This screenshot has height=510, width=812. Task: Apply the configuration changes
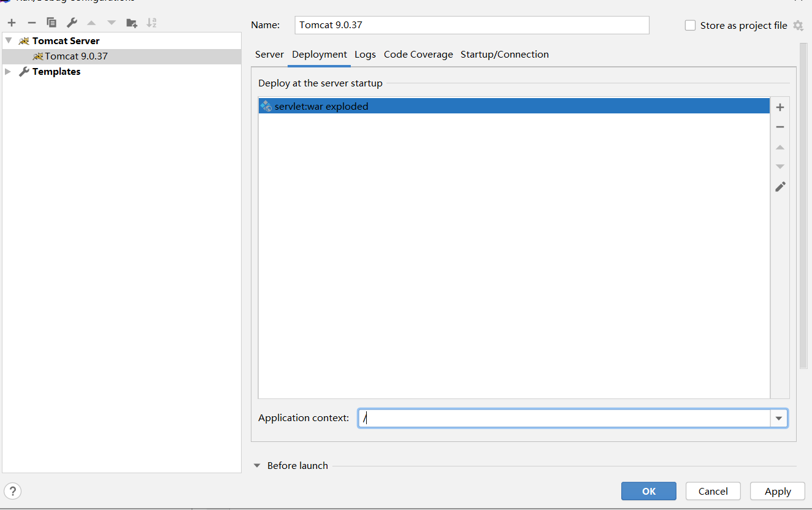tap(778, 491)
